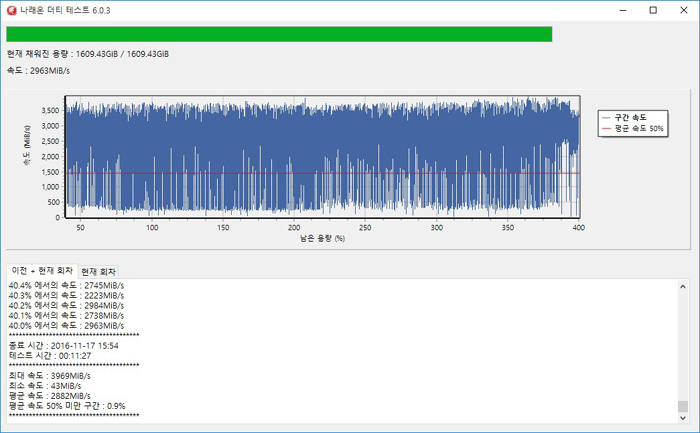
Task: Switch to the 현재 회차 tab
Action: [x=98, y=271]
